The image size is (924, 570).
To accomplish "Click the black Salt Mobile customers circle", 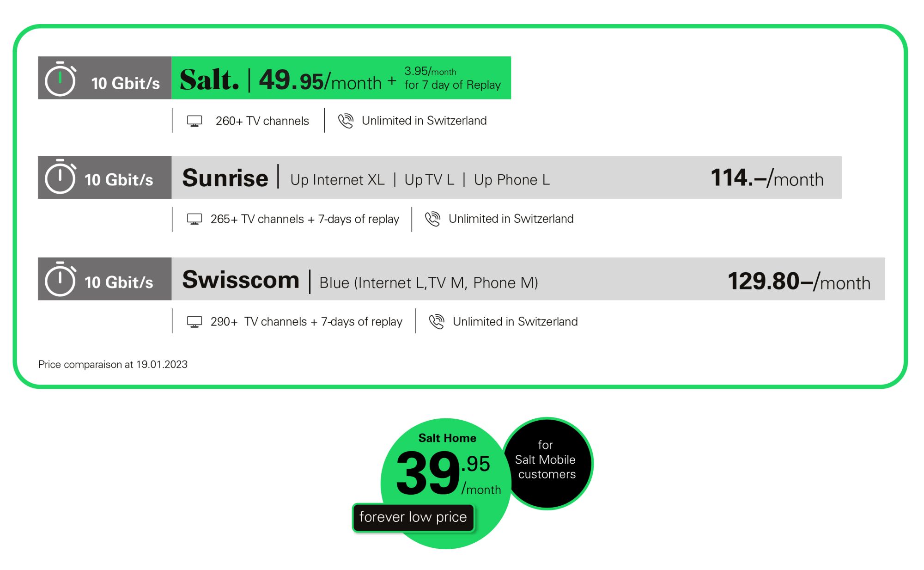I will click(547, 463).
